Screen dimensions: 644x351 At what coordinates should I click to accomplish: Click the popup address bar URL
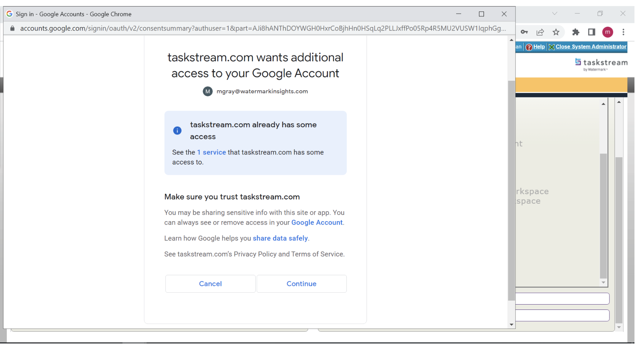pos(263,28)
